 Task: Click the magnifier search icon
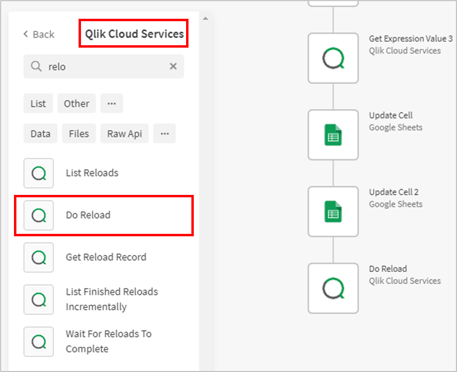tap(36, 66)
